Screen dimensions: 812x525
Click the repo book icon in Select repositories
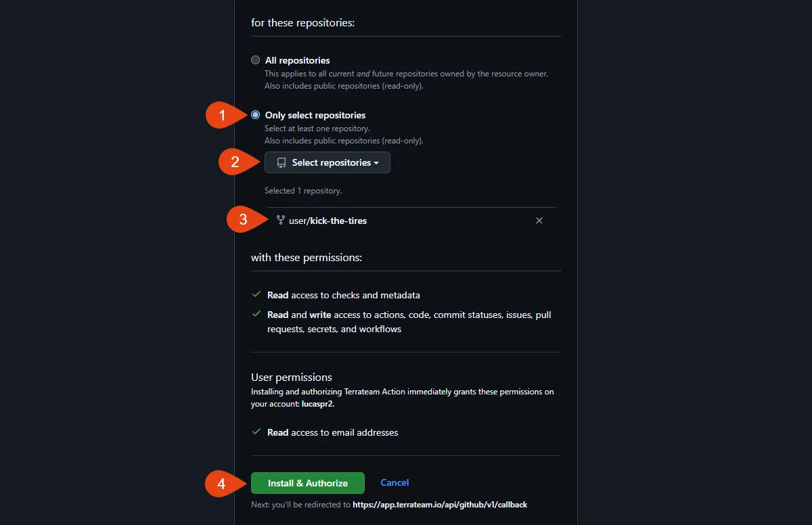[x=281, y=163]
